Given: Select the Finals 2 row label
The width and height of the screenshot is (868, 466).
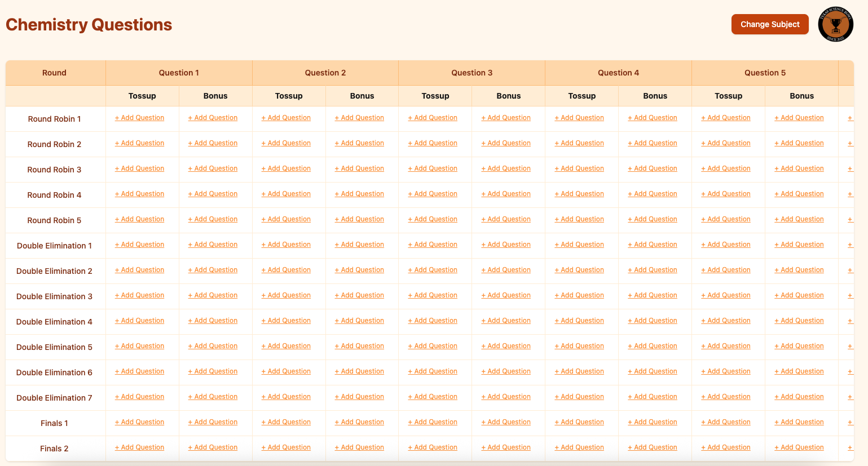Looking at the screenshot, I should tap(54, 449).
